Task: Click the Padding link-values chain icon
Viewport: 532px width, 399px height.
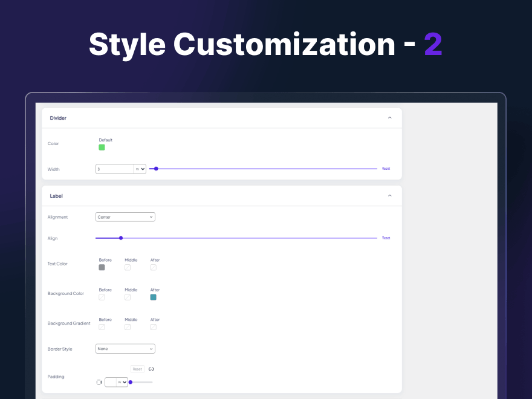Action: click(151, 369)
